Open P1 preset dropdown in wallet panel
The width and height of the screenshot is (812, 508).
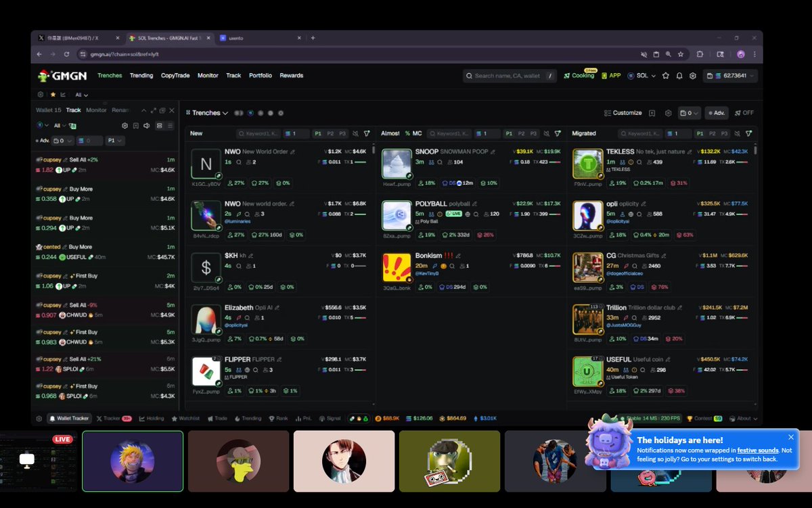tap(115, 141)
